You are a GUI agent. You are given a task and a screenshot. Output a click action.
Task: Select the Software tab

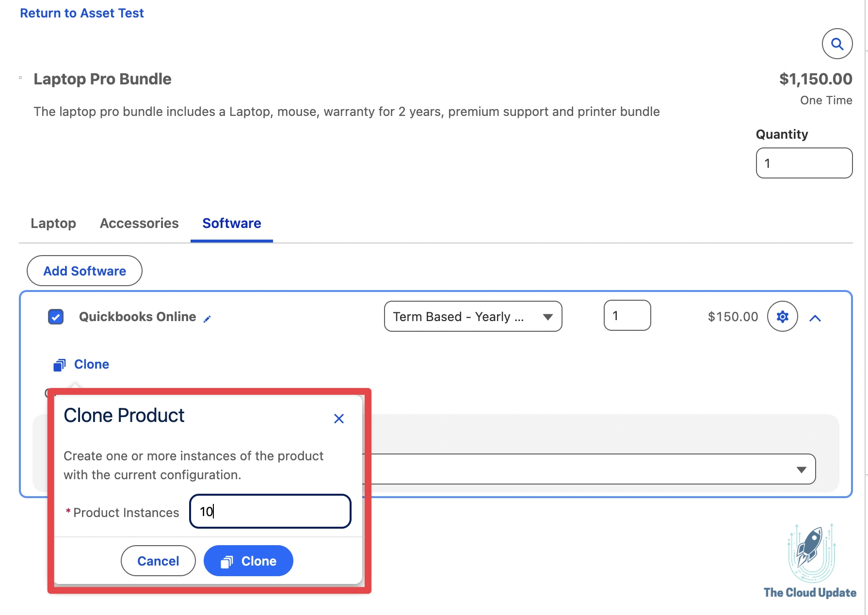(231, 223)
